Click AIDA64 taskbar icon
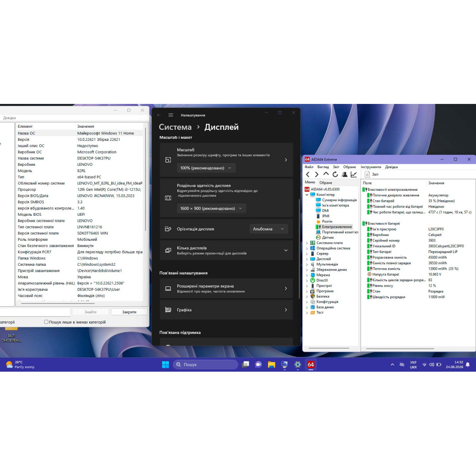The width and height of the screenshot is (476, 476). pos(311,365)
